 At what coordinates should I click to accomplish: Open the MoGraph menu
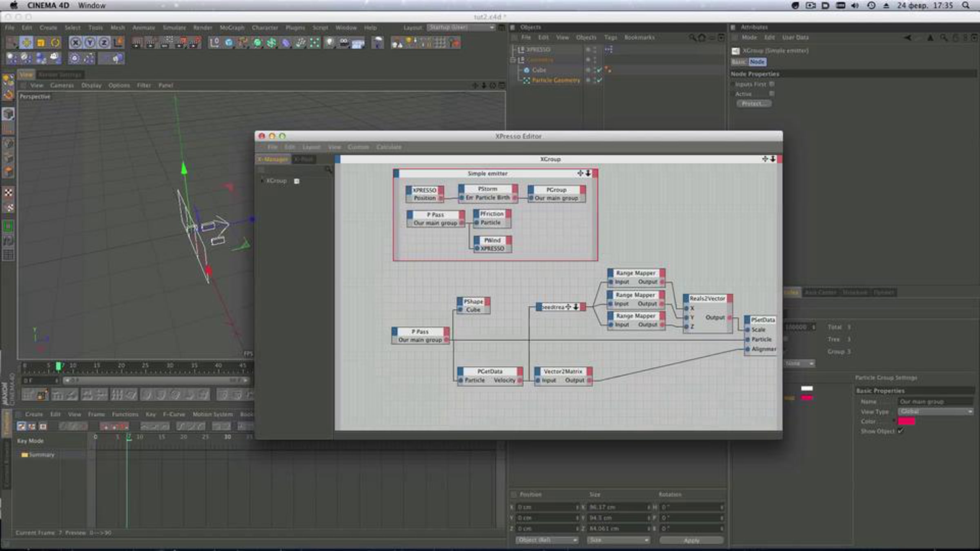232,28
